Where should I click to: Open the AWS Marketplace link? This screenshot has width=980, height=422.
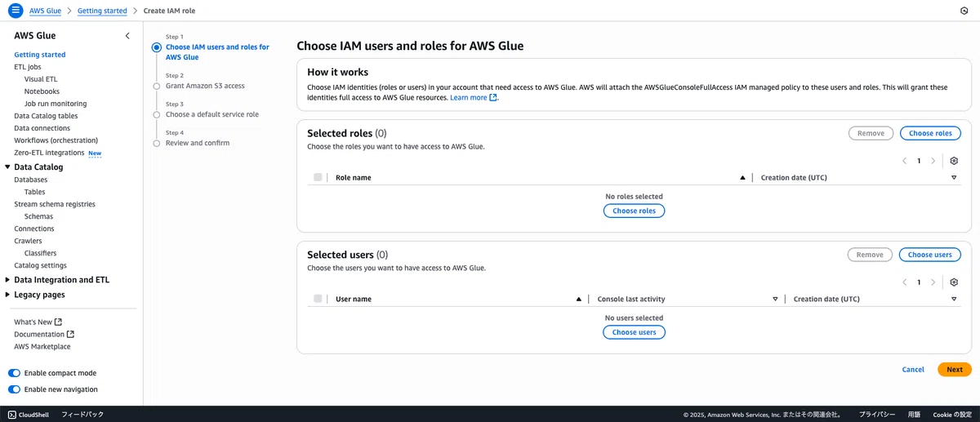point(42,346)
